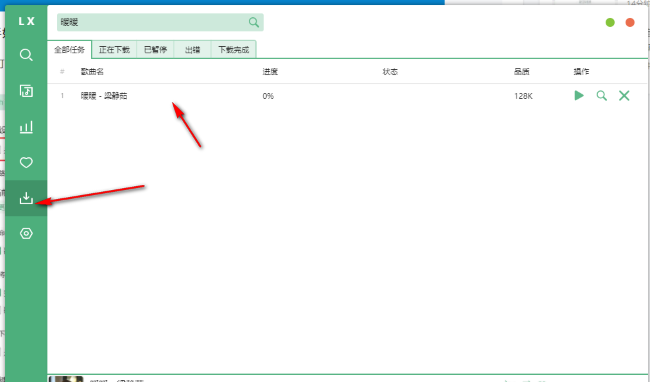
Task: Open the Download sidebar icon
Action: 26,198
